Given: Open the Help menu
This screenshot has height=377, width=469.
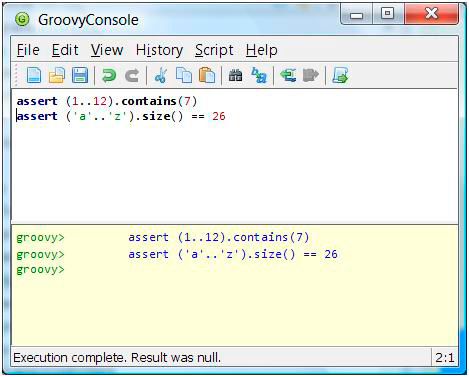Looking at the screenshot, I should [262, 51].
